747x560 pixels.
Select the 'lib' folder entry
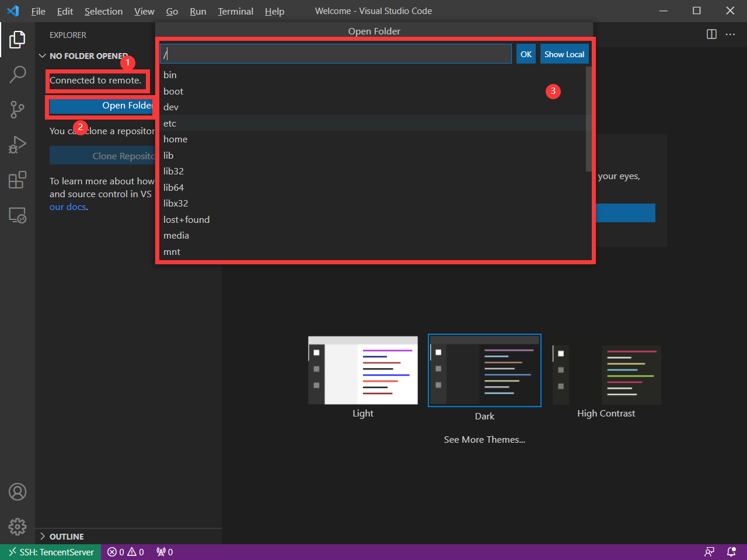[373, 155]
